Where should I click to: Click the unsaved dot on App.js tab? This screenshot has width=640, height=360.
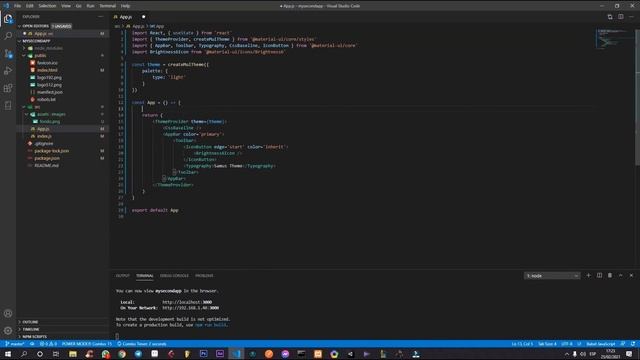[144, 17]
